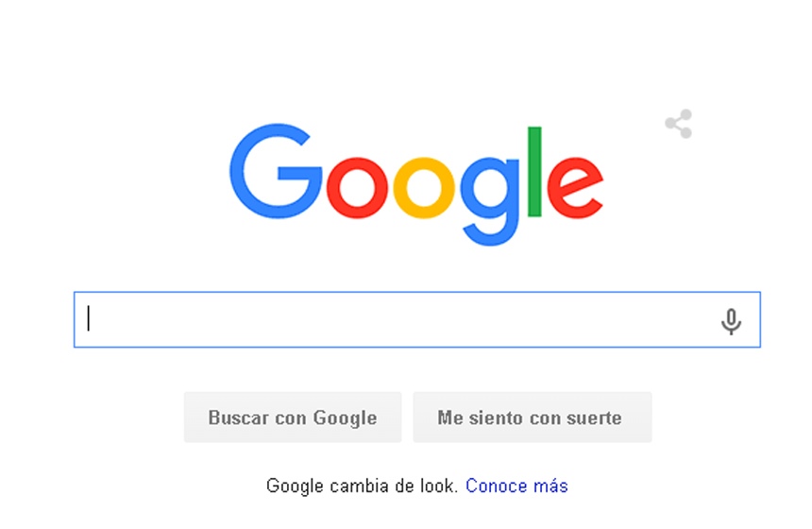Click the word look in the notice text

pyautogui.click(x=439, y=486)
